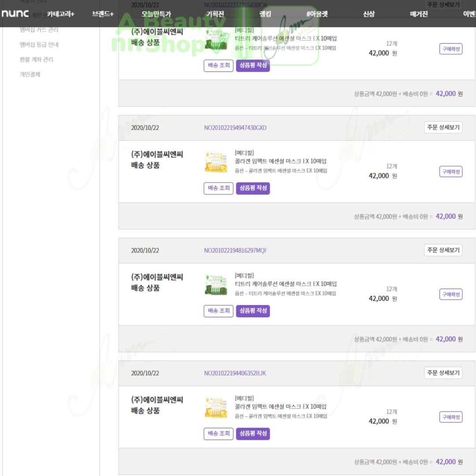Image resolution: width=476 pixels, height=476 pixels.
Task: Expand the 카테고리+ menu
Action: click(x=61, y=14)
